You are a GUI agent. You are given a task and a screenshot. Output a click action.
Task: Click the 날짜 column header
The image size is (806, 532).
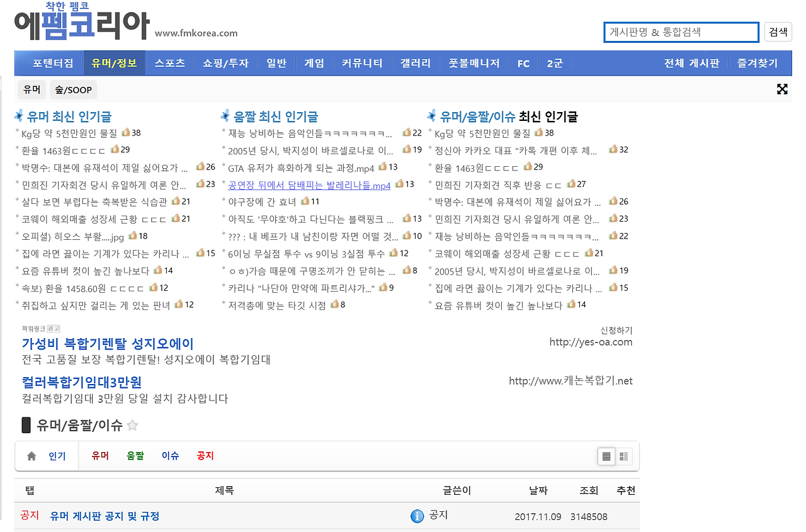tap(538, 490)
